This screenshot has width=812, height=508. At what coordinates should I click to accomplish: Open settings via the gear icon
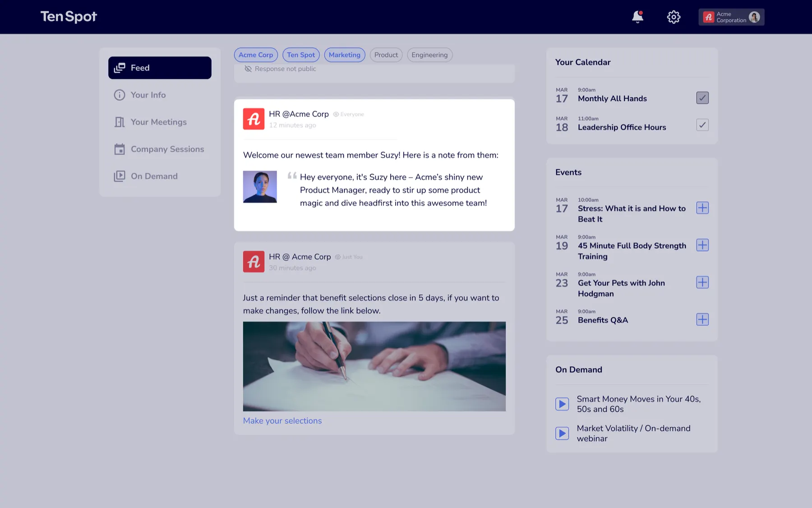[674, 17]
